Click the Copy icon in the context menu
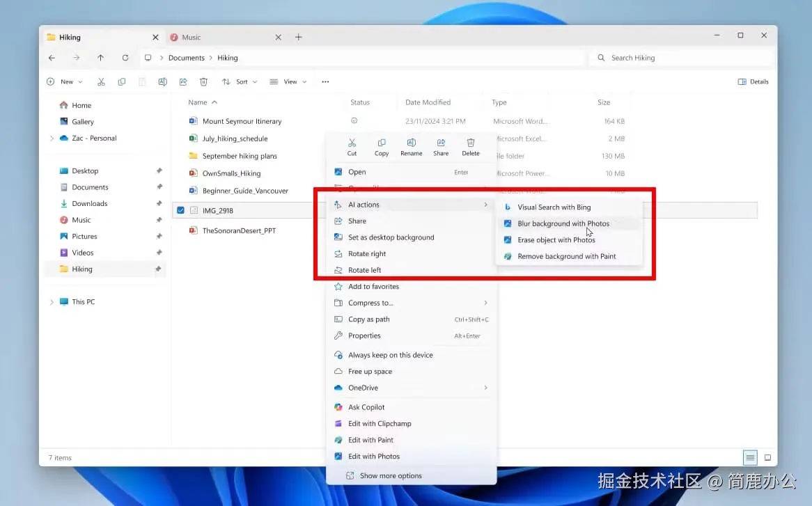 [382, 143]
